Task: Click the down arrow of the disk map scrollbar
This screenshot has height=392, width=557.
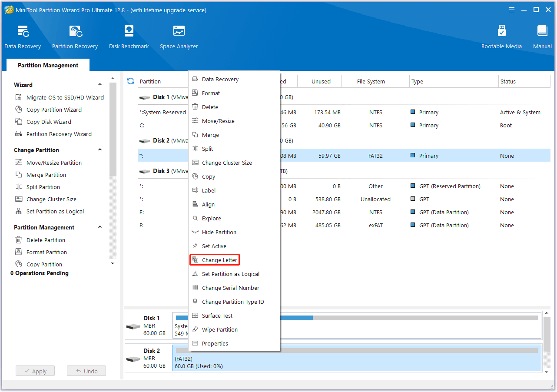Action: click(547, 372)
